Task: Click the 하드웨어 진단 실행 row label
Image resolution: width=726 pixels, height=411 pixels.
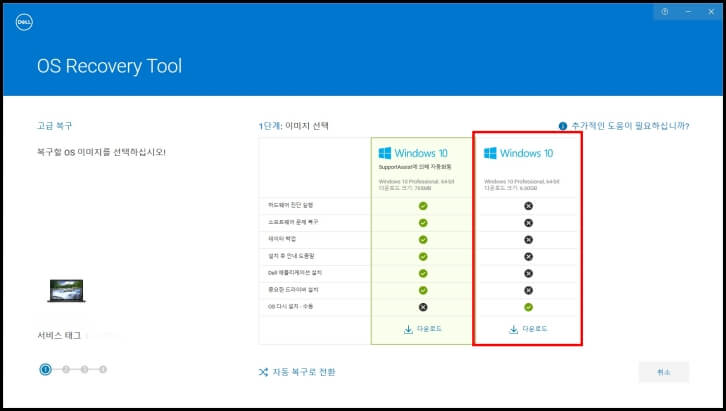Action: pos(291,205)
